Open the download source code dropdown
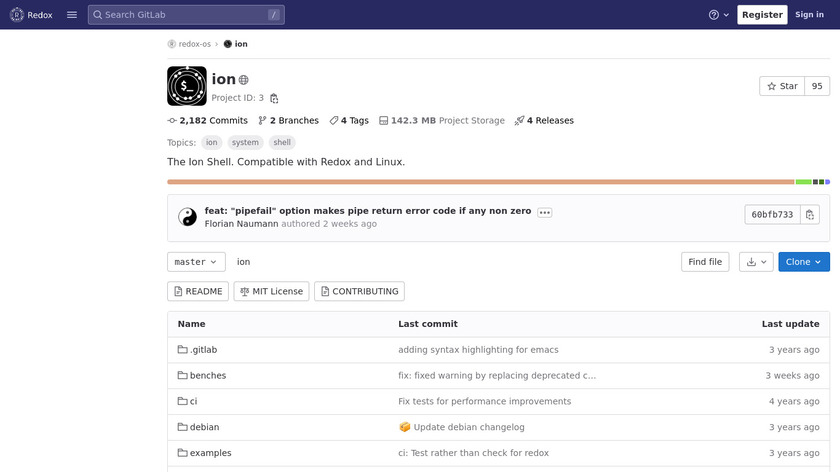This screenshot has height=472, width=840. (x=756, y=262)
